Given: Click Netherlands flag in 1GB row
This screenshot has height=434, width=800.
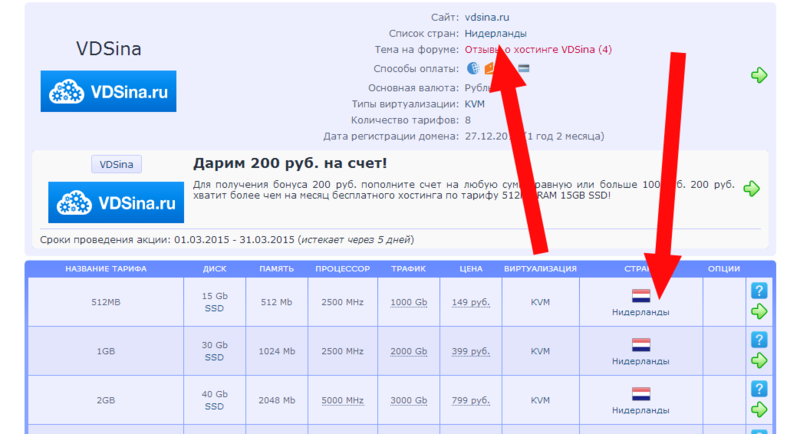Looking at the screenshot, I should pyautogui.click(x=641, y=345).
